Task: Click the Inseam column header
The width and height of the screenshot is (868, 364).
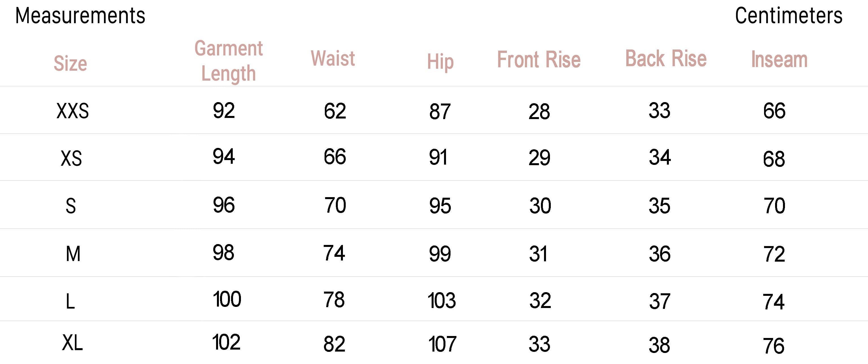Action: coord(779,60)
